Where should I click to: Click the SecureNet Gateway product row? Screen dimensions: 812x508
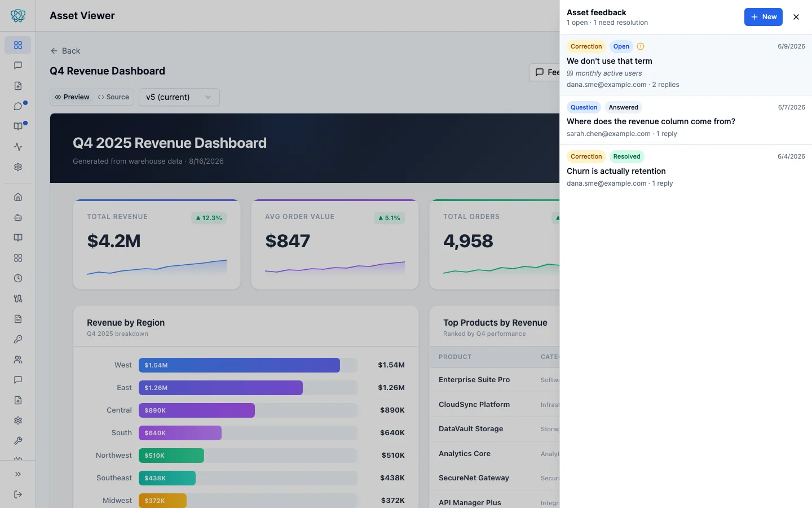click(495, 478)
